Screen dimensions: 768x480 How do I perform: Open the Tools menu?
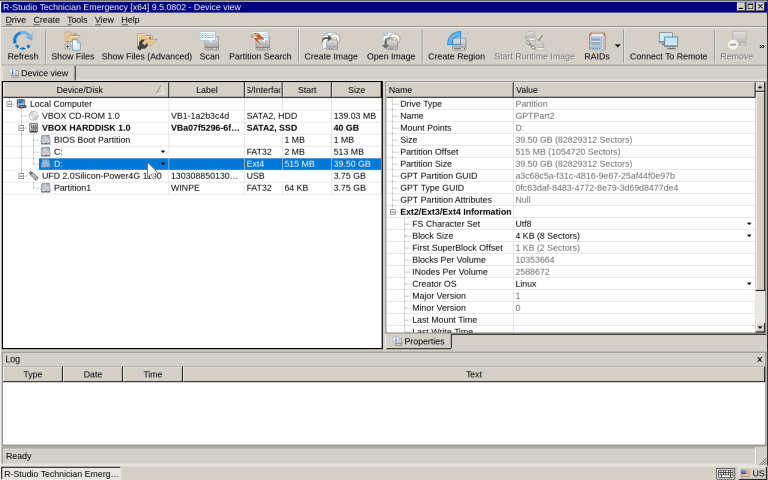76,19
